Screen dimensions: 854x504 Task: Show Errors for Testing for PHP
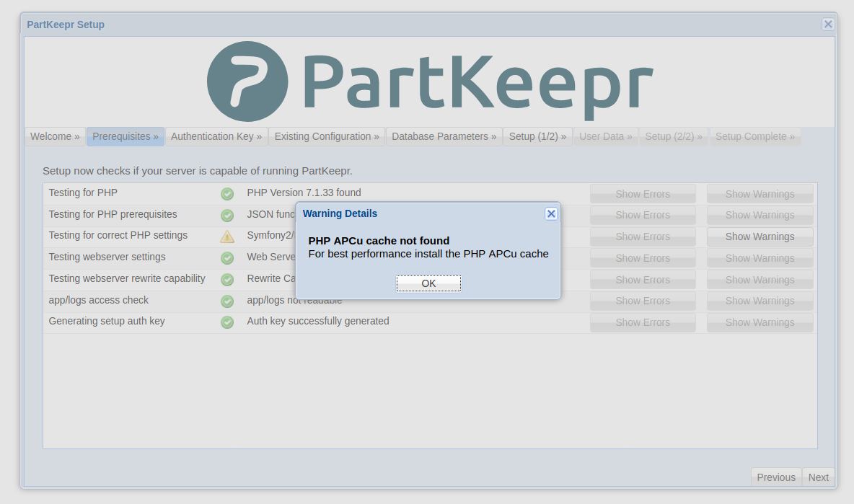643,194
